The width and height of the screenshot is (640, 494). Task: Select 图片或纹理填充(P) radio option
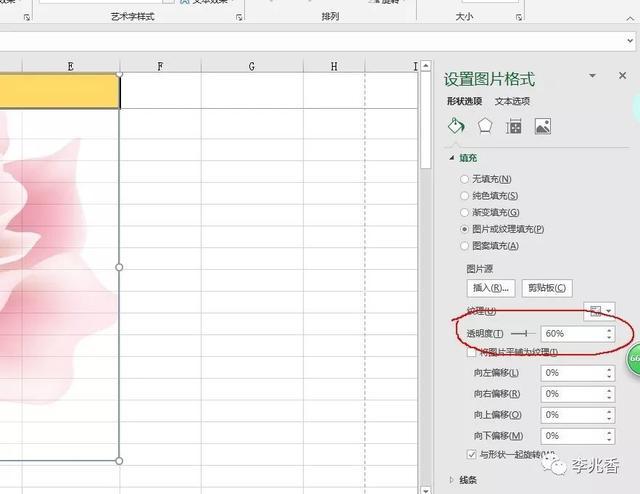click(464, 229)
